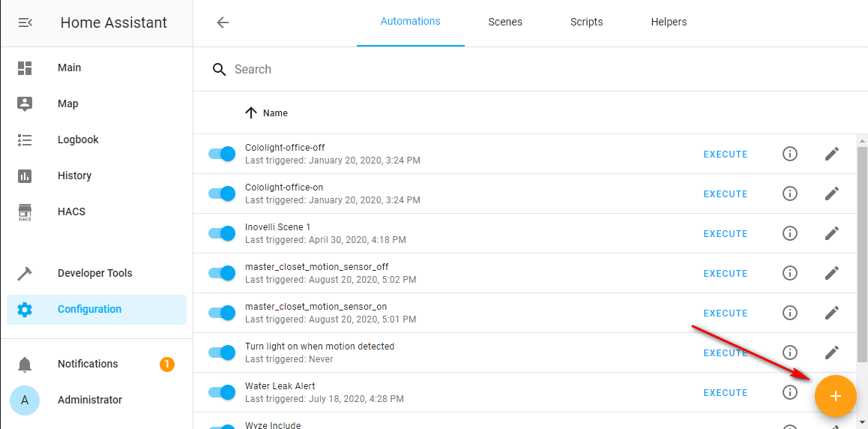Toggle the master_closet_motion_sensor_on switch

pos(222,313)
